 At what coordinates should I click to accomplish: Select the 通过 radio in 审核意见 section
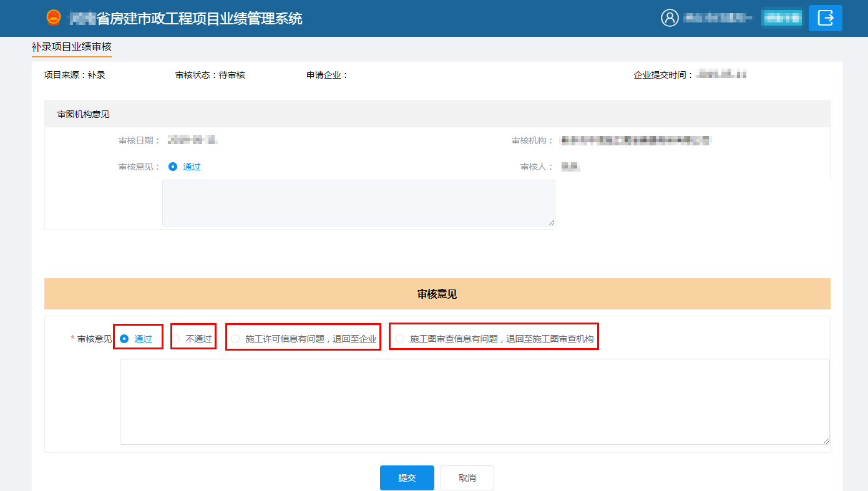(x=124, y=339)
